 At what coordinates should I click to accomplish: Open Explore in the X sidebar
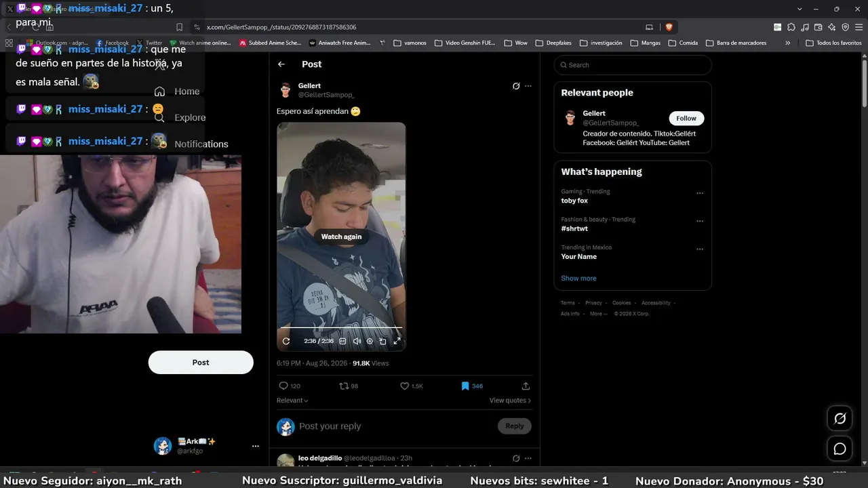[x=180, y=117]
